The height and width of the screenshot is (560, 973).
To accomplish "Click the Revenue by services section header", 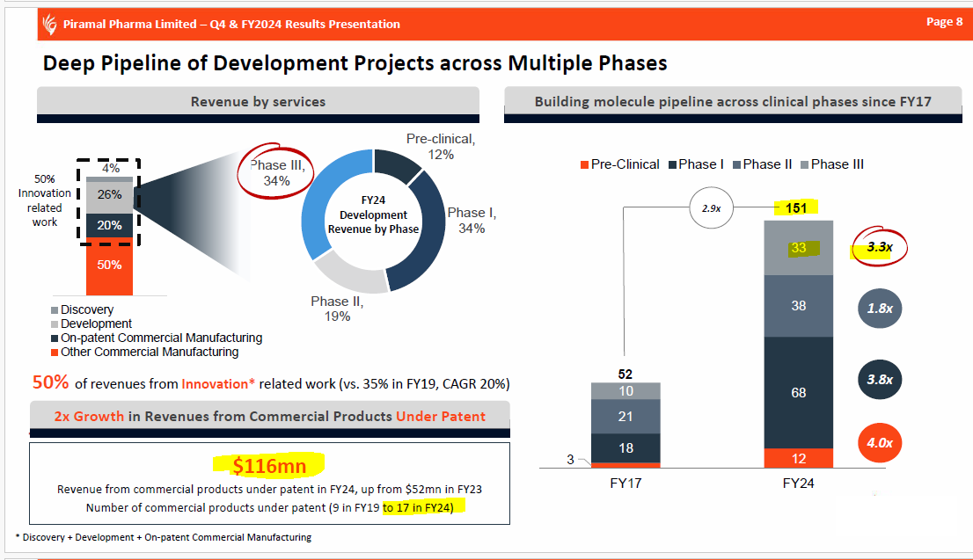I will pos(258,102).
